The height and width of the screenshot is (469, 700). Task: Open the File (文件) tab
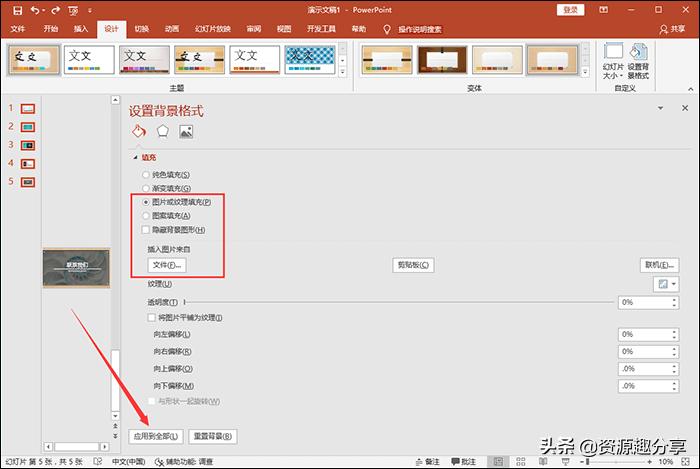click(x=17, y=29)
